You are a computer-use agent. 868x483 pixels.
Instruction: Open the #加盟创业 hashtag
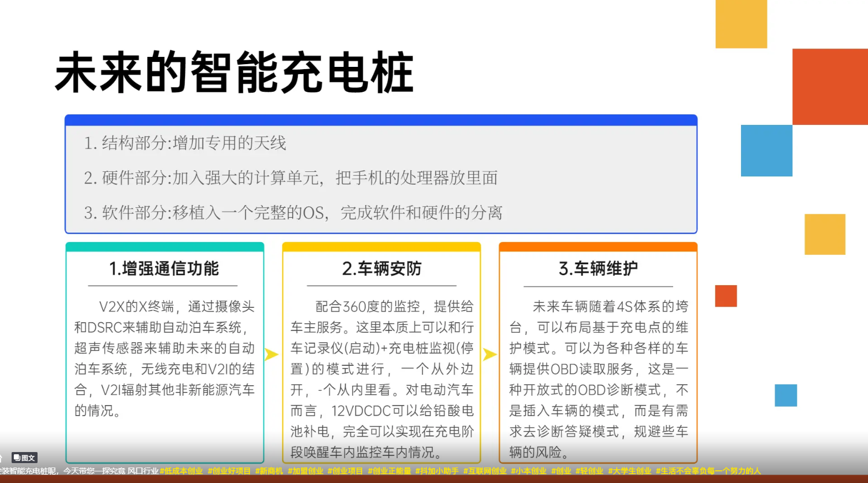tap(305, 471)
